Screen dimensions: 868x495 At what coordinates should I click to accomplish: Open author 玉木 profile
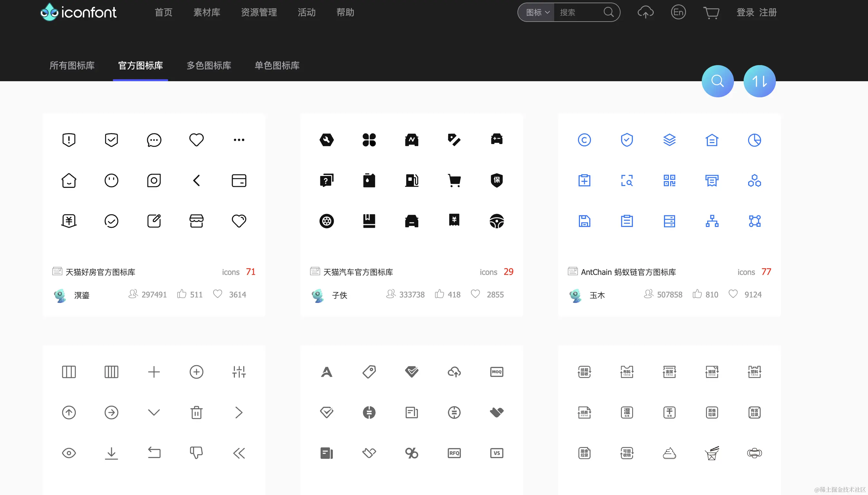pos(597,295)
